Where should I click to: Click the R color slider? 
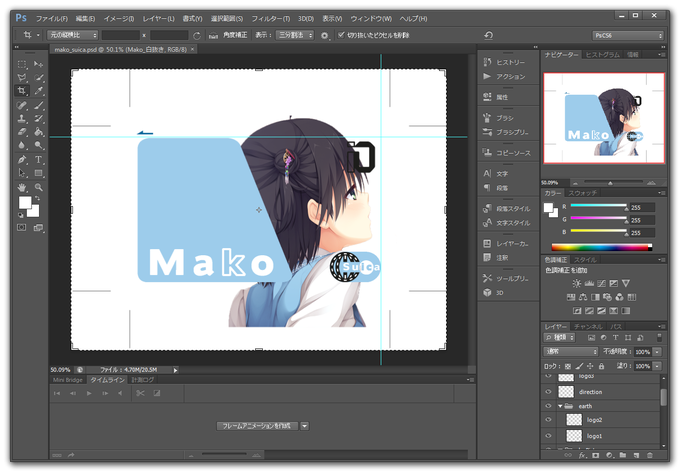[598, 206]
